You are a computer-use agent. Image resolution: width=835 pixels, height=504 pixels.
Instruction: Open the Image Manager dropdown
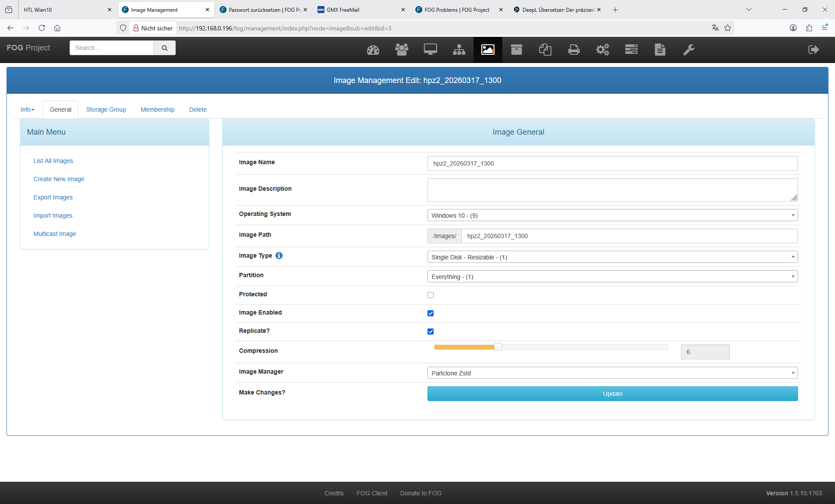click(612, 373)
